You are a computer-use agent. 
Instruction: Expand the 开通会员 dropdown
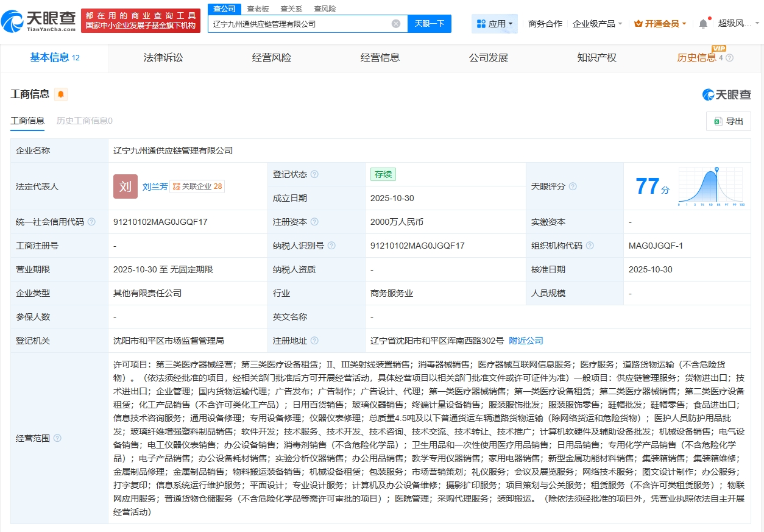tap(660, 24)
